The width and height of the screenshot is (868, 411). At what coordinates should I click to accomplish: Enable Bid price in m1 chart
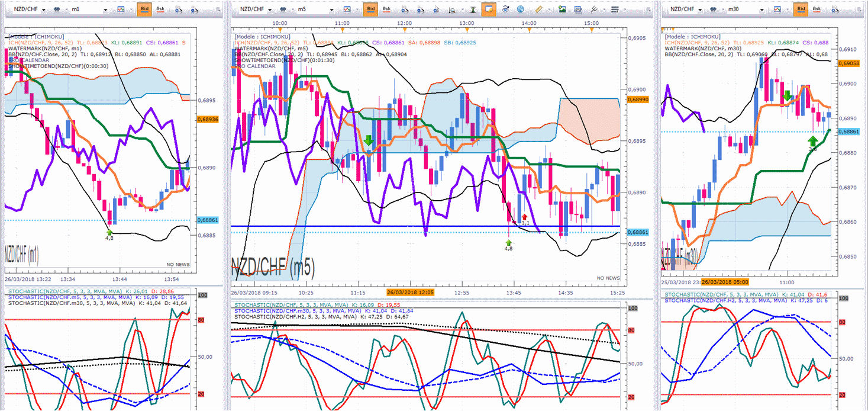pyautogui.click(x=144, y=9)
